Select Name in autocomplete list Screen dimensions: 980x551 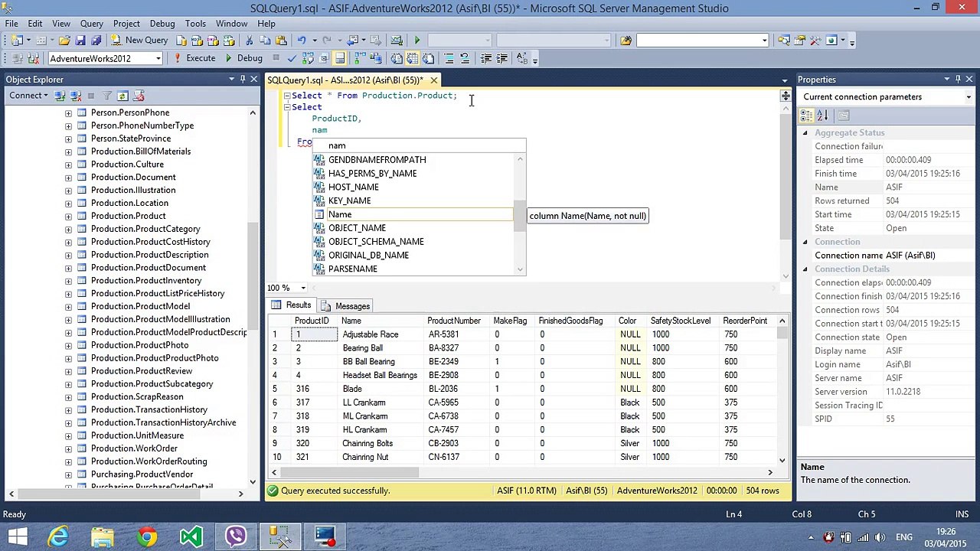click(413, 214)
